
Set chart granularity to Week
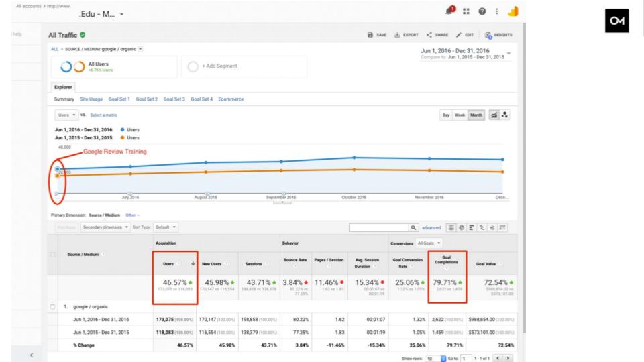point(460,115)
